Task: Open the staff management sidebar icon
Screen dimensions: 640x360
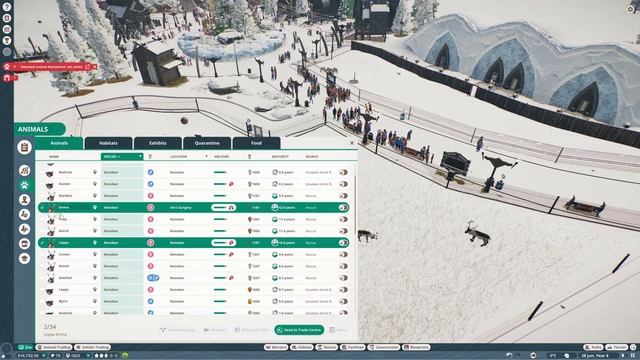Action: click(24, 200)
